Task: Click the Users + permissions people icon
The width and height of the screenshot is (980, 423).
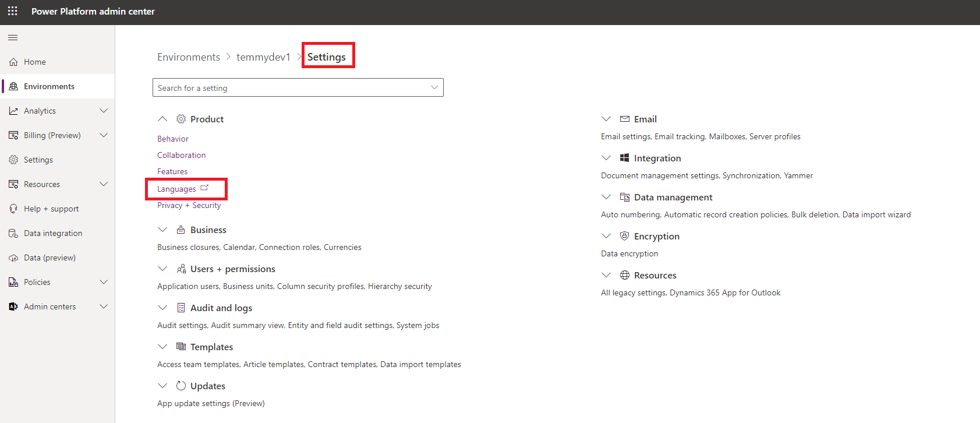Action: 181,269
